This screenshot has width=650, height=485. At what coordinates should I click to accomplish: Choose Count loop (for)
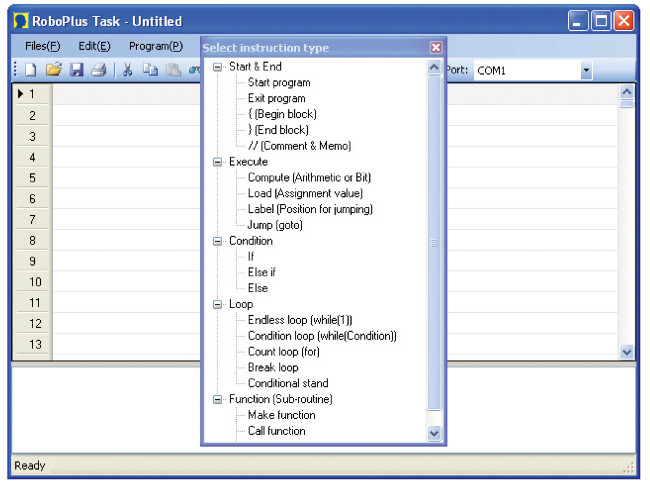point(284,352)
